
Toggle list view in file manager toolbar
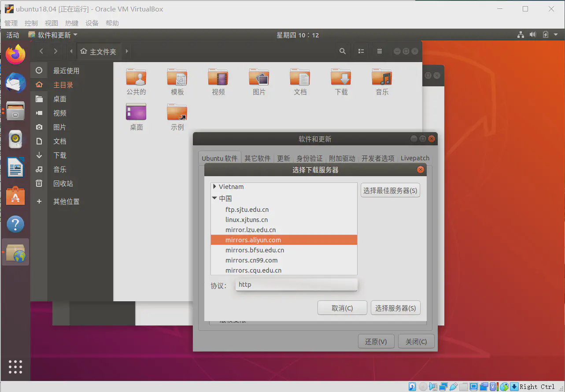(x=361, y=52)
